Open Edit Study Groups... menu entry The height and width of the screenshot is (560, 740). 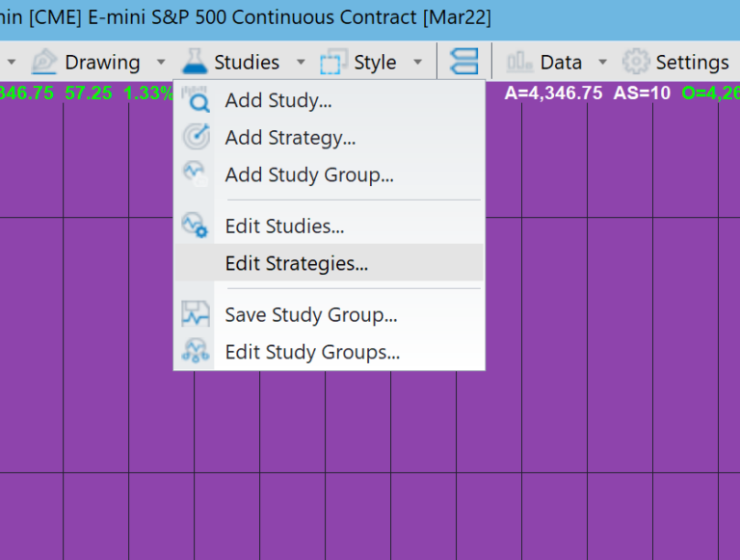pyautogui.click(x=312, y=353)
